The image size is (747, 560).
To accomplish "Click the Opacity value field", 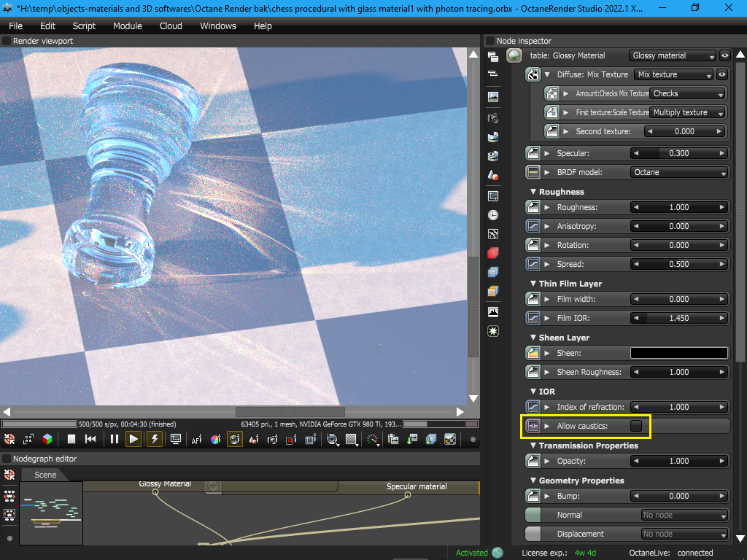I will tap(679, 461).
